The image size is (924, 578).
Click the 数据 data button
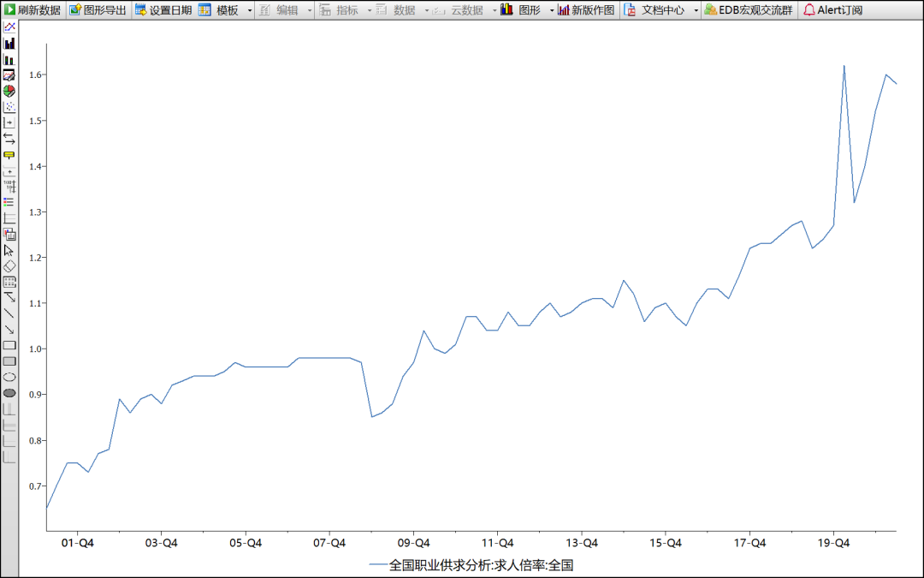[397, 10]
